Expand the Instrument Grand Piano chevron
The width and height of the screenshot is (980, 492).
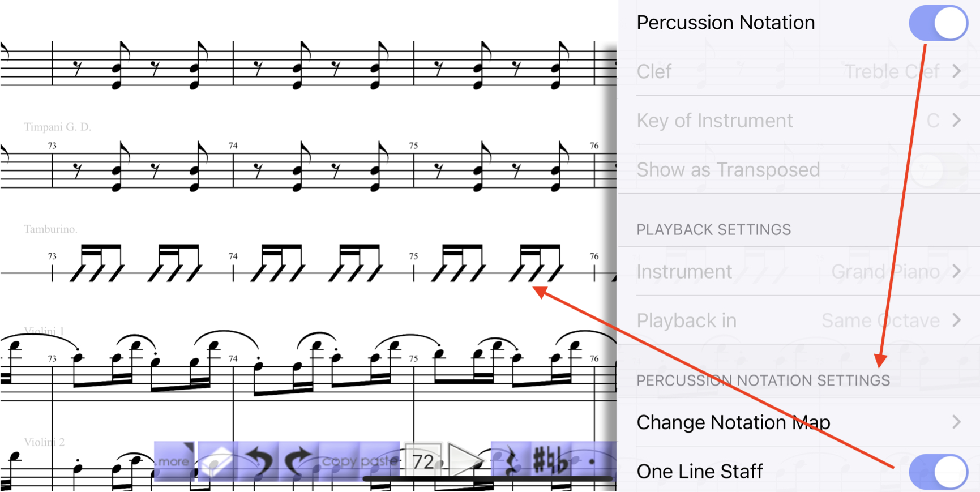click(x=956, y=272)
